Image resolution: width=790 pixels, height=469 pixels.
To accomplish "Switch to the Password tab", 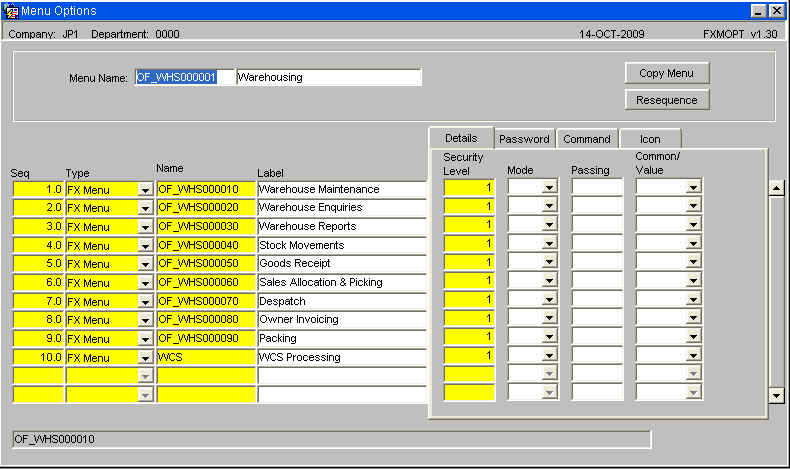I will click(x=524, y=139).
